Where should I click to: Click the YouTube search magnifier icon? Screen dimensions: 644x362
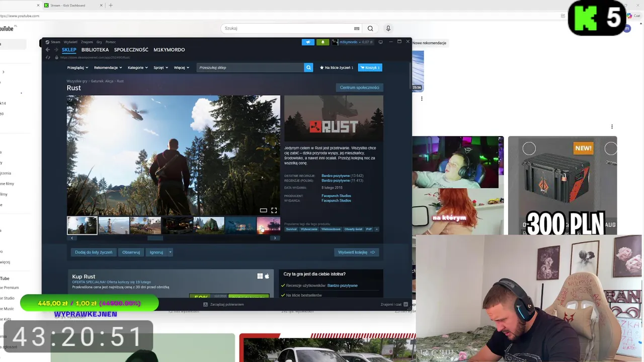[x=370, y=29]
